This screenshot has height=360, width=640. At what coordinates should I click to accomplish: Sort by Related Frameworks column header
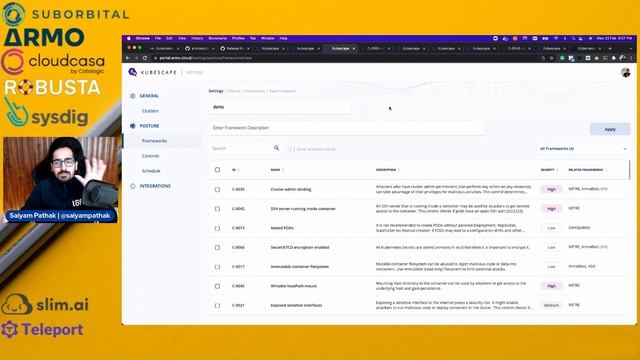(x=588, y=170)
